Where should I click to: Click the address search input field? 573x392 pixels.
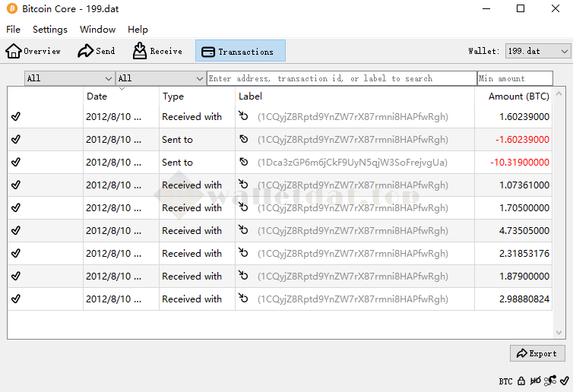pyautogui.click(x=341, y=78)
